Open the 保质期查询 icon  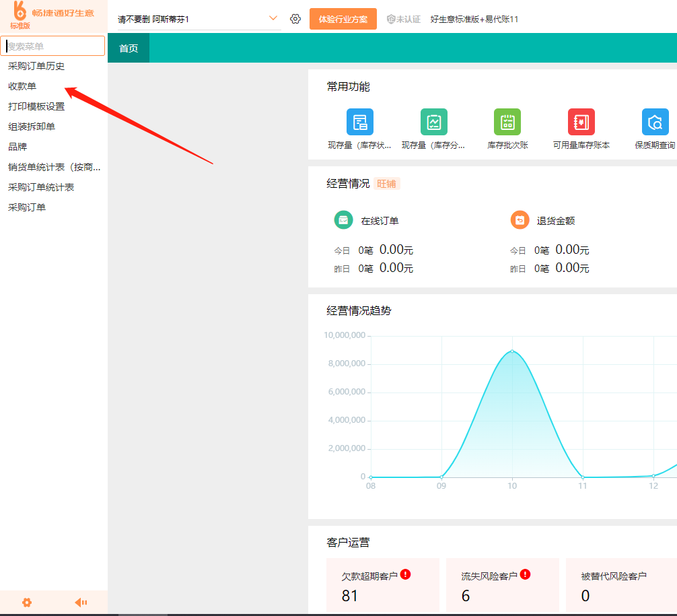click(655, 122)
